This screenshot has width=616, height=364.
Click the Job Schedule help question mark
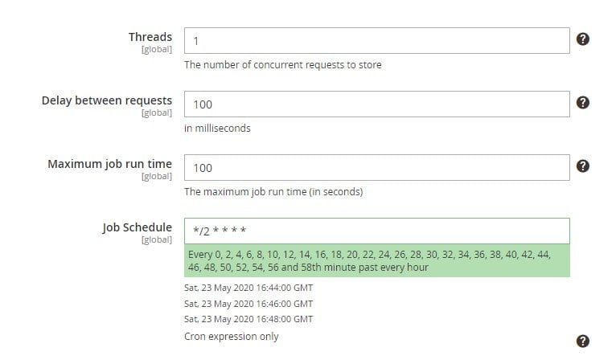(x=582, y=341)
